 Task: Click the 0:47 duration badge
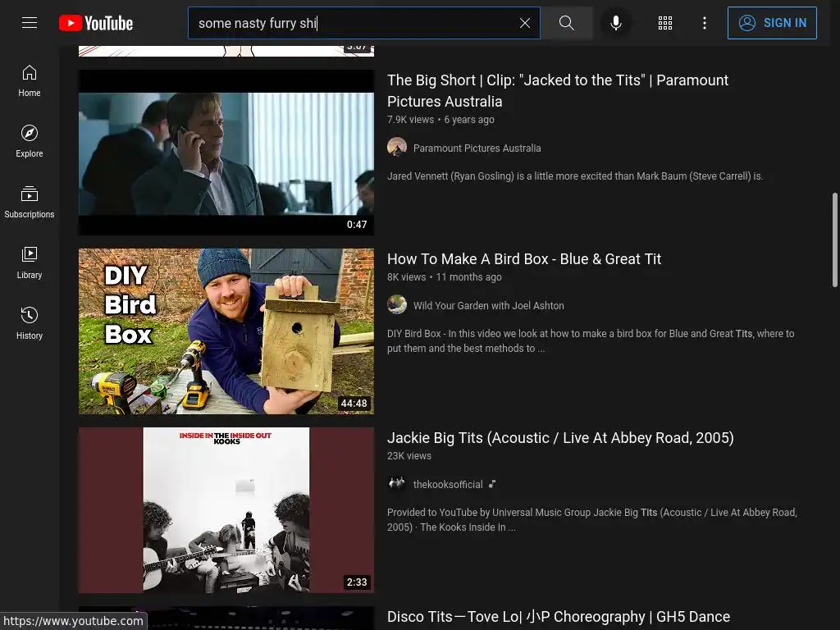coord(357,225)
